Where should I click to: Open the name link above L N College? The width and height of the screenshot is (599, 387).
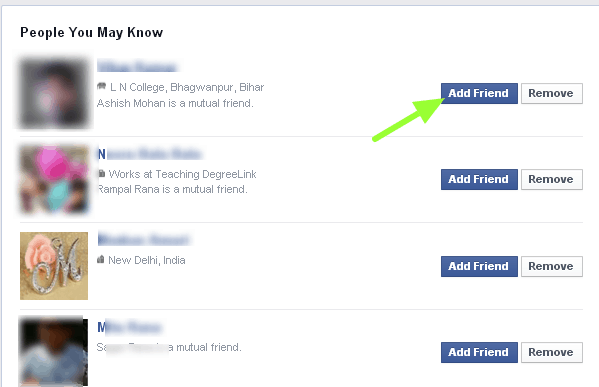(x=137, y=66)
